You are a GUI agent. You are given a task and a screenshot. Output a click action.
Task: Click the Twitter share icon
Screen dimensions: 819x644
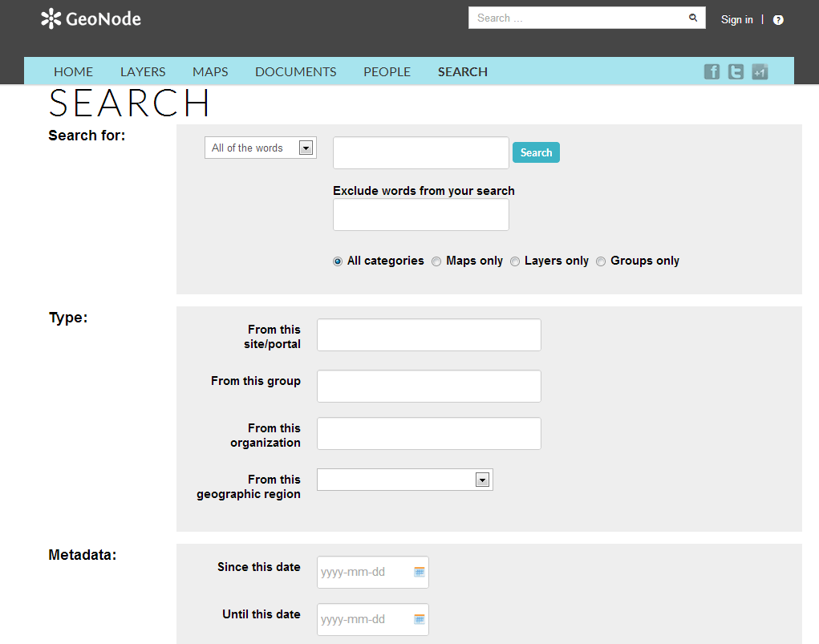point(736,71)
